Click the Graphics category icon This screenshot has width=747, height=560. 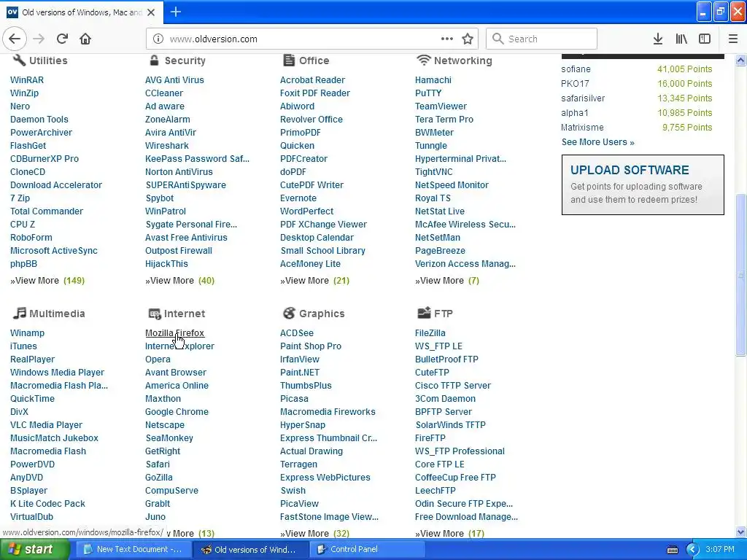289,313
